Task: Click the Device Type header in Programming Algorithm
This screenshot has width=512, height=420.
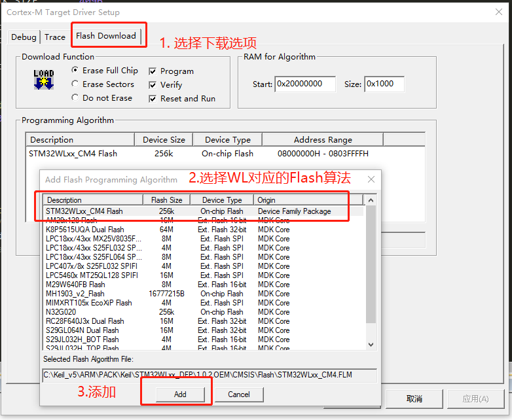Action: pos(228,140)
